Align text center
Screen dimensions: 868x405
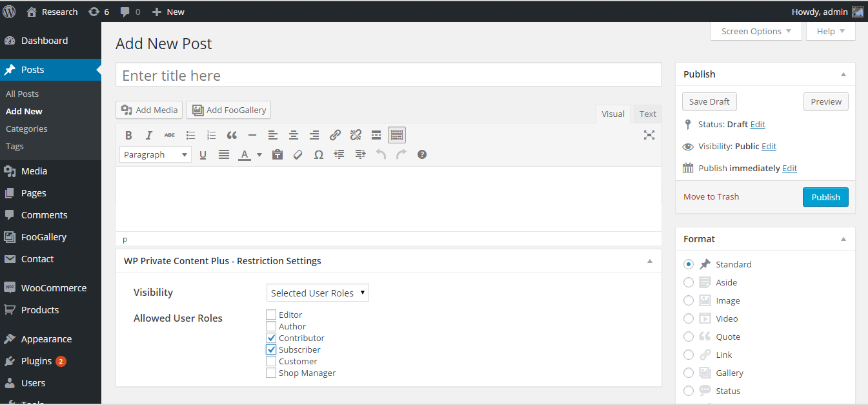(294, 135)
